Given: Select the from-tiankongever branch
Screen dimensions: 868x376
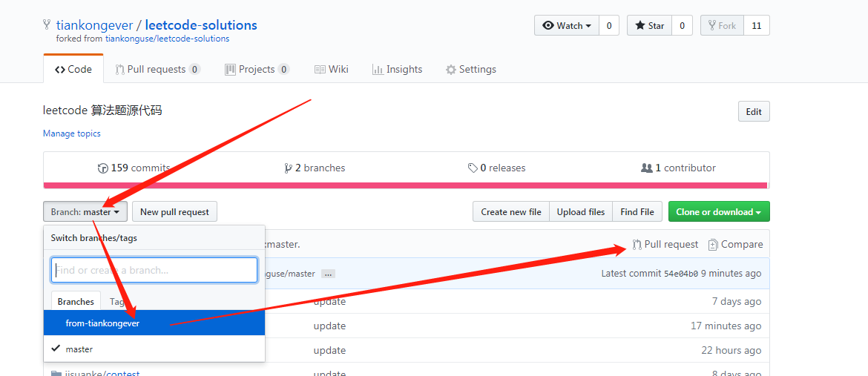Looking at the screenshot, I should coord(154,323).
